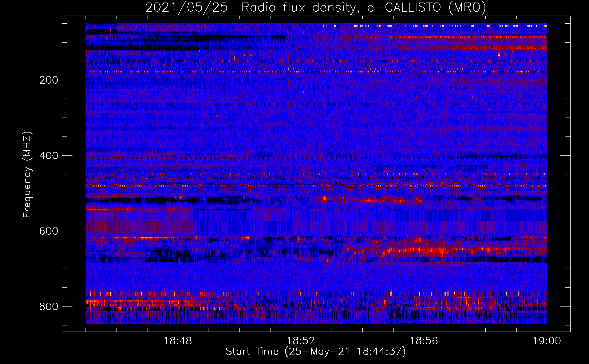589x364 pixels.
Task: Click the 'Frequency (MHZ)' axis label
Action: (28, 174)
